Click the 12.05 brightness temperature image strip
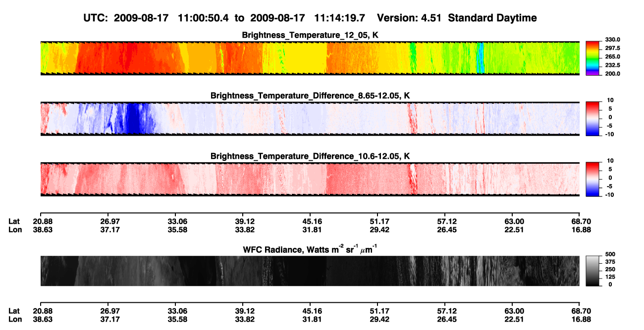This screenshot has height=330, width=644. click(x=310, y=58)
